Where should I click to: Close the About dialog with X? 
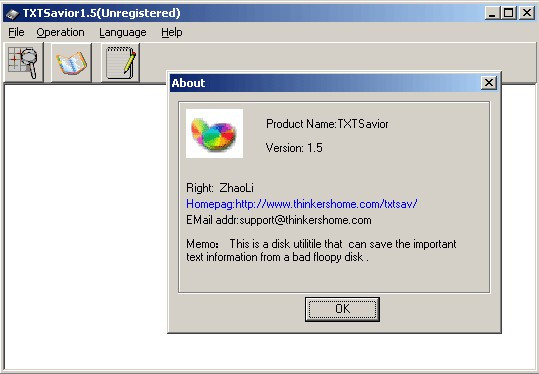click(488, 83)
